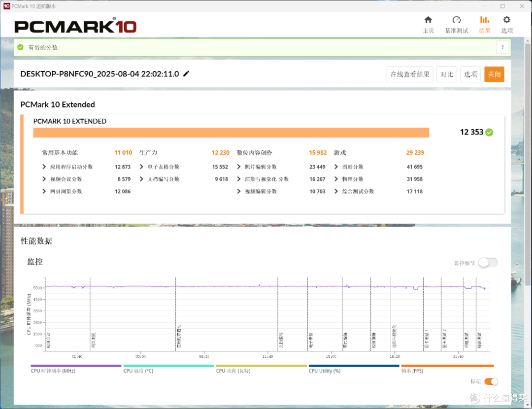Click the 应用程序启动 marker line in chart
The image size is (532, 409).
click(x=175, y=314)
